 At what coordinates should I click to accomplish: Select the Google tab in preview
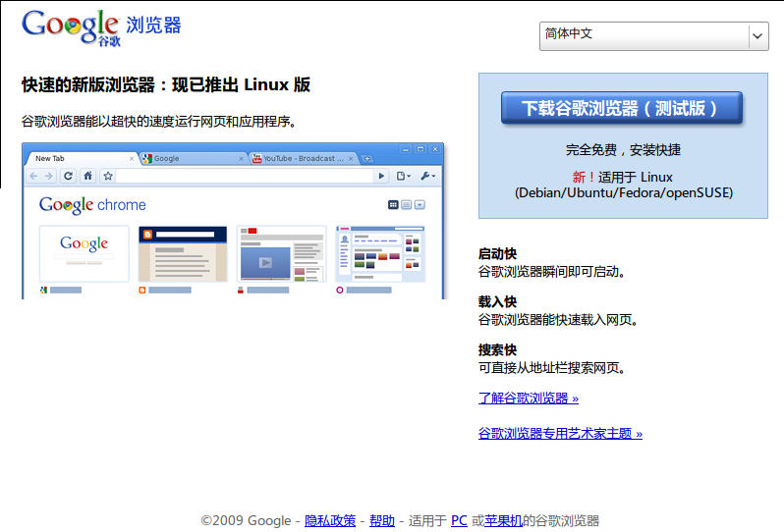pos(193,158)
